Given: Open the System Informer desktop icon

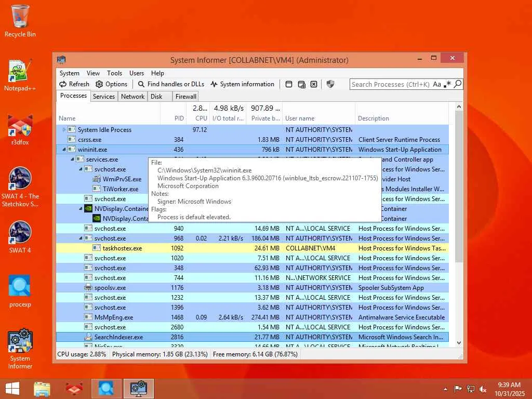Looking at the screenshot, I should [x=20, y=349].
